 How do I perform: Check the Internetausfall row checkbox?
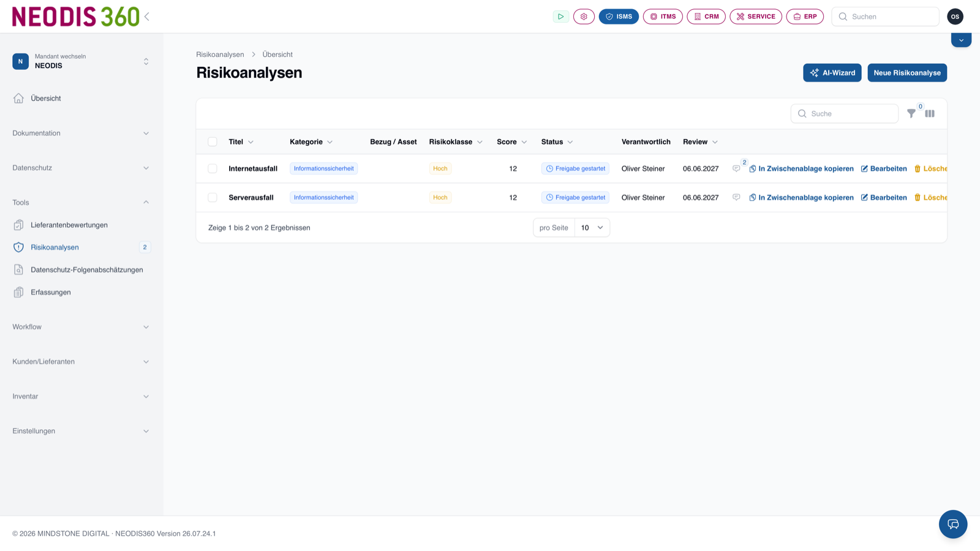pos(213,169)
